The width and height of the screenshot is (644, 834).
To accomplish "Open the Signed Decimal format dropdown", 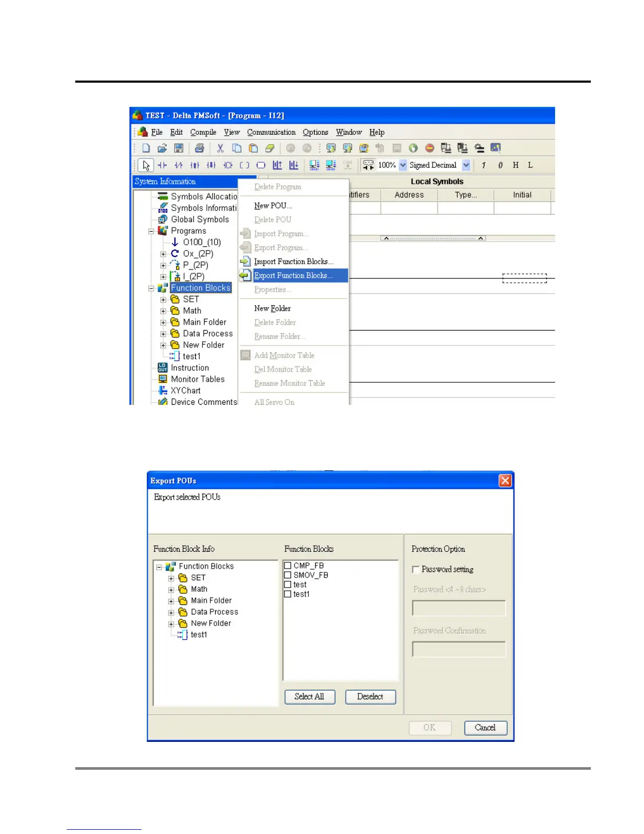I will [466, 165].
